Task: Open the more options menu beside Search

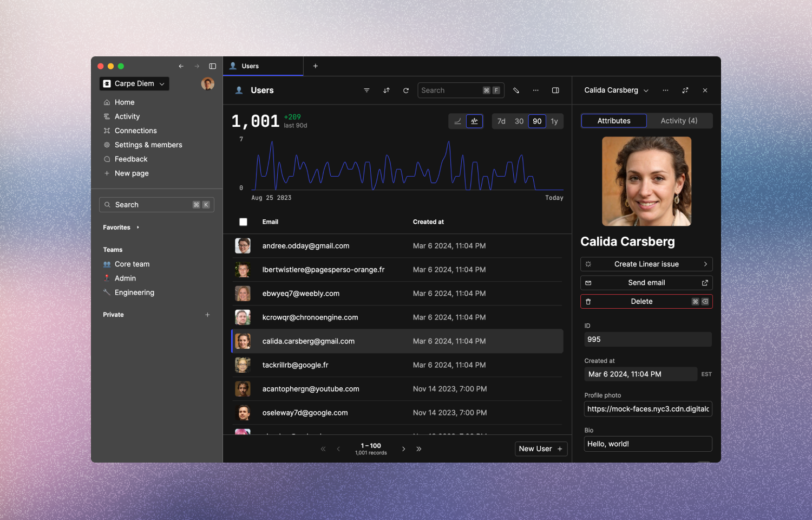Action: click(536, 90)
